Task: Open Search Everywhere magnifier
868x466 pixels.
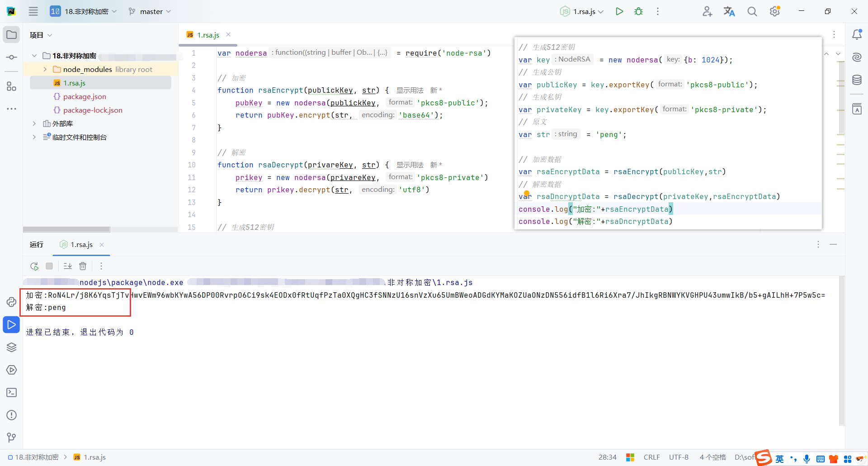Action: tap(752, 12)
